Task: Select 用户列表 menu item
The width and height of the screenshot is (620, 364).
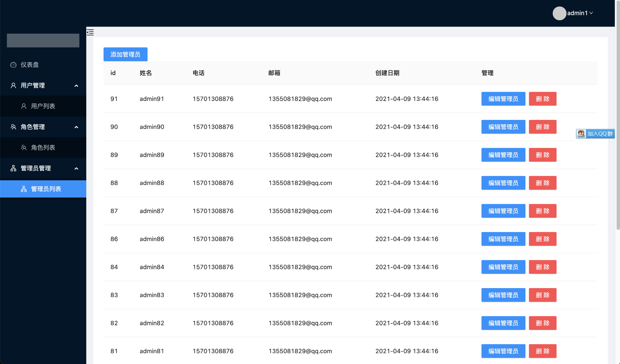Action: point(43,106)
